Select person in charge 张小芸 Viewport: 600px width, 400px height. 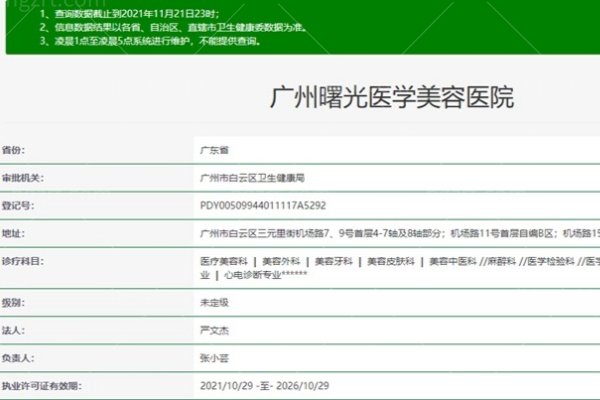(214, 358)
